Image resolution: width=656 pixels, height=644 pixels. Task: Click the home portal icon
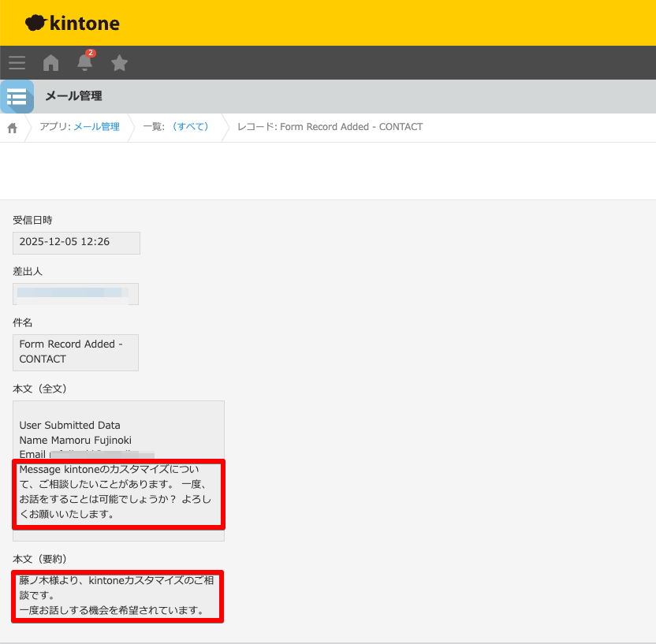click(50, 62)
